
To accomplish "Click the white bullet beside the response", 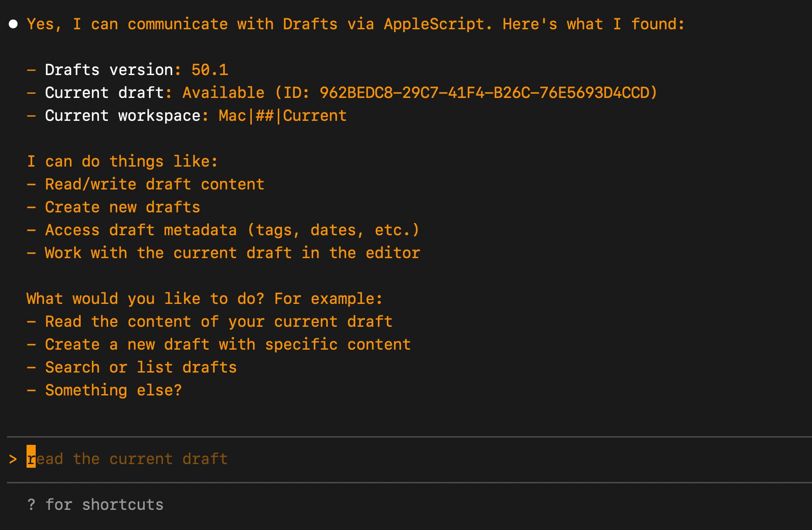I will pos(13,24).
